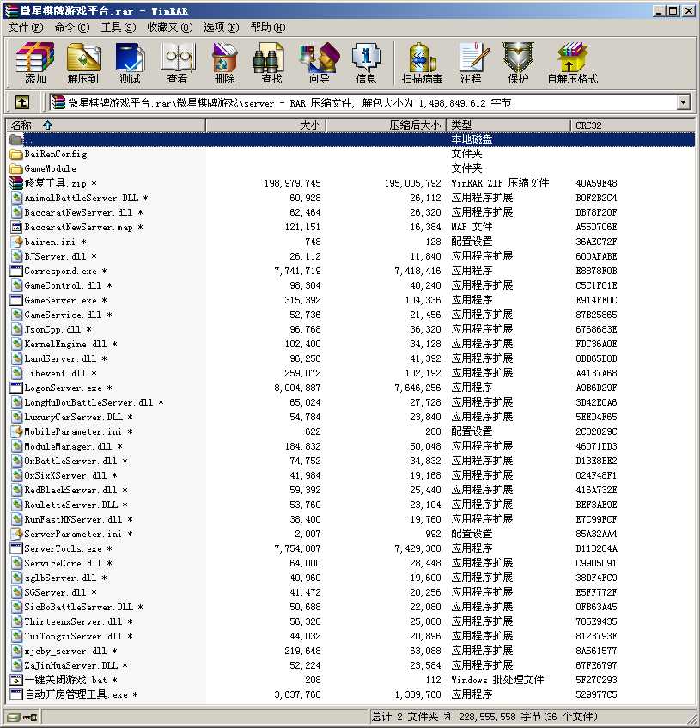
Task: Click the Correspond.exe application icon
Action: pos(16,271)
